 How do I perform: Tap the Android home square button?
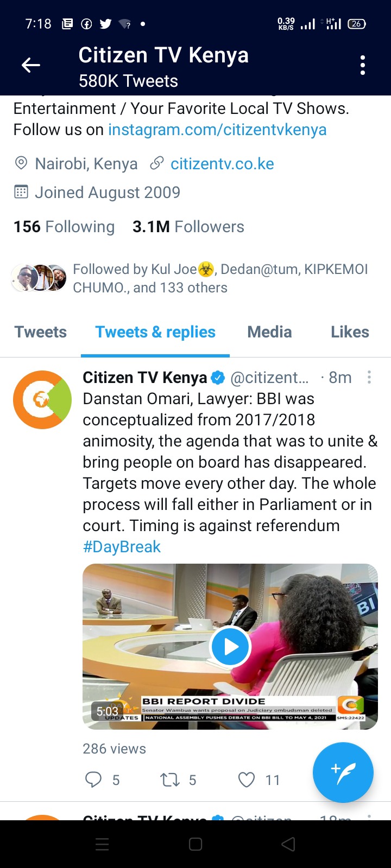click(195, 844)
